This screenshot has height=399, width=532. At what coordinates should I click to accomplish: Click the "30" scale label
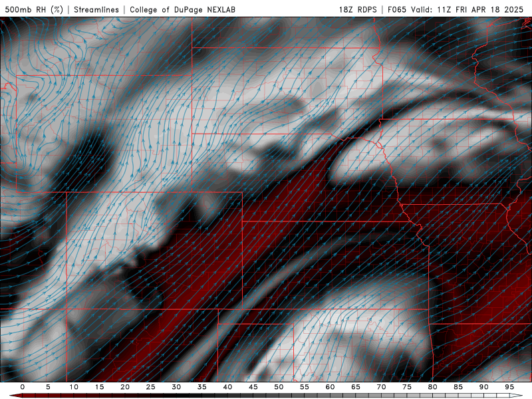[176, 387]
